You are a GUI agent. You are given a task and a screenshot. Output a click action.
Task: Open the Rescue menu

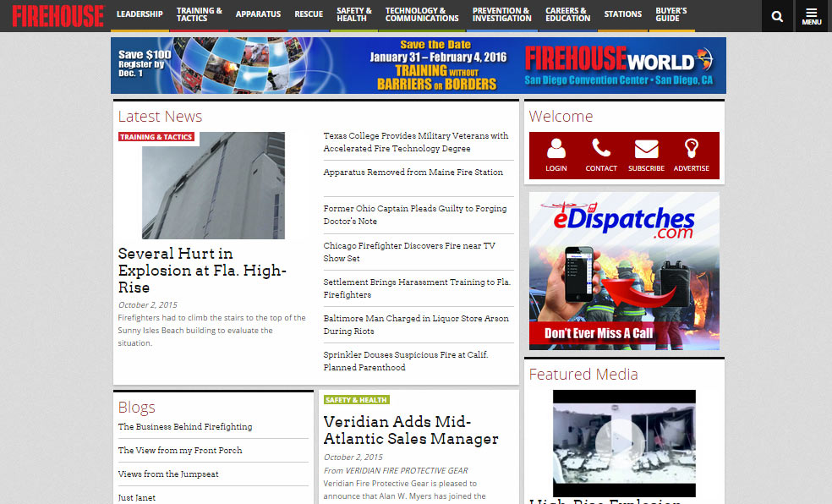tap(309, 14)
